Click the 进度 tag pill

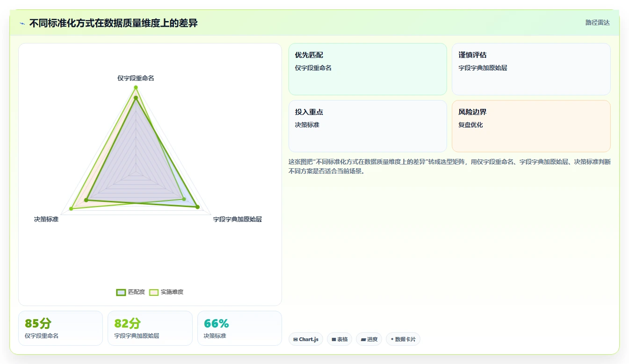click(x=369, y=339)
